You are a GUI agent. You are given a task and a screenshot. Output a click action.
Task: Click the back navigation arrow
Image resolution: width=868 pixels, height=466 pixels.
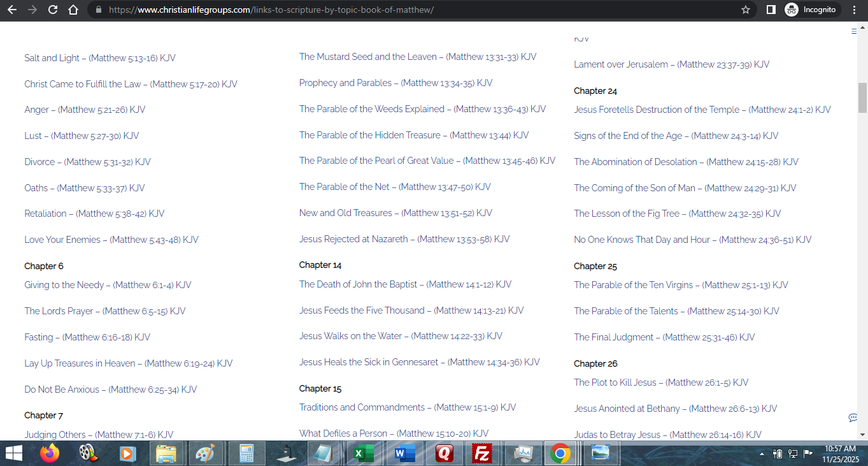coord(12,10)
